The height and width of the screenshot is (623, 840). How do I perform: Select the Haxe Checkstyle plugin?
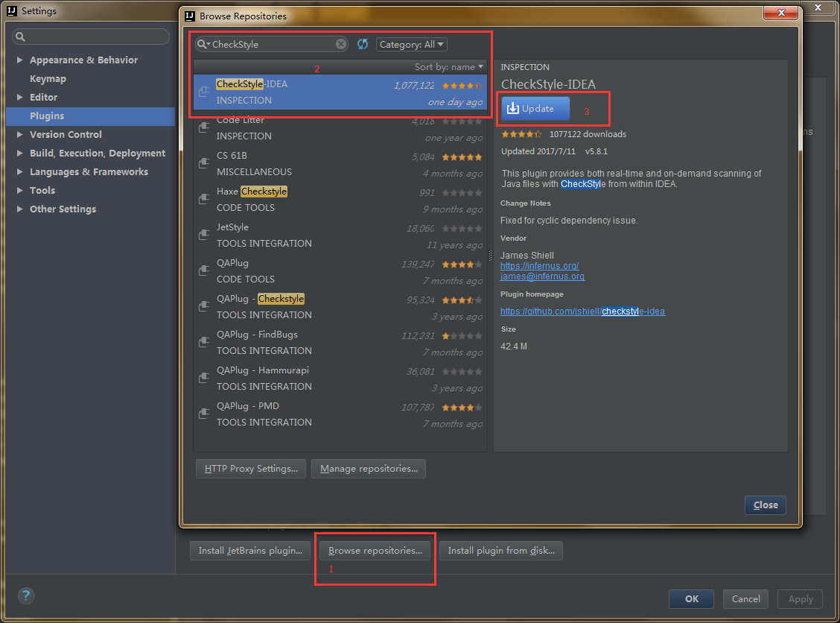[340, 200]
